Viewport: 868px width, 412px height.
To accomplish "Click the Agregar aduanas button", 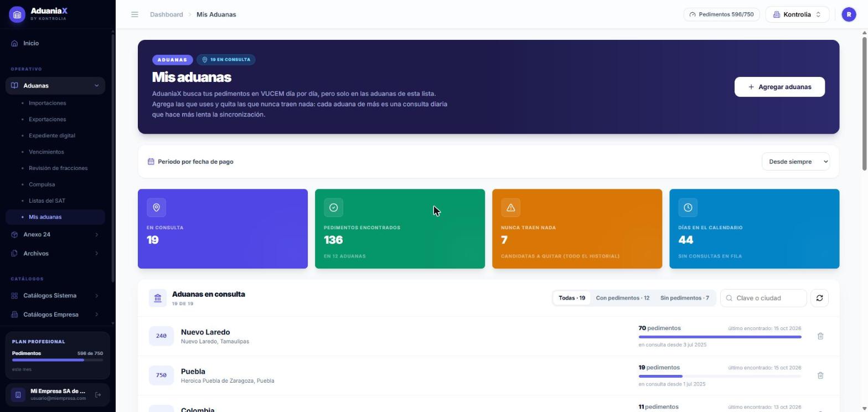I will click(779, 87).
